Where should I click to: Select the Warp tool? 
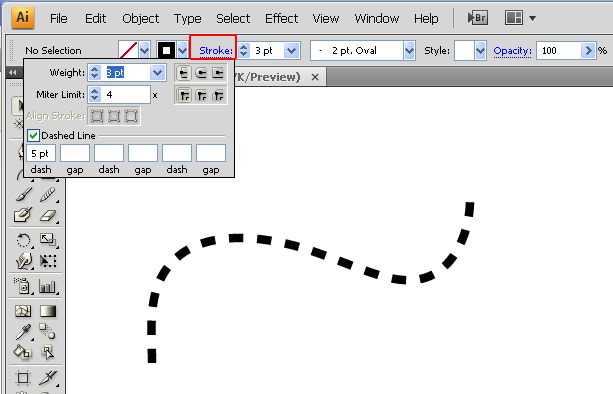pos(23,261)
